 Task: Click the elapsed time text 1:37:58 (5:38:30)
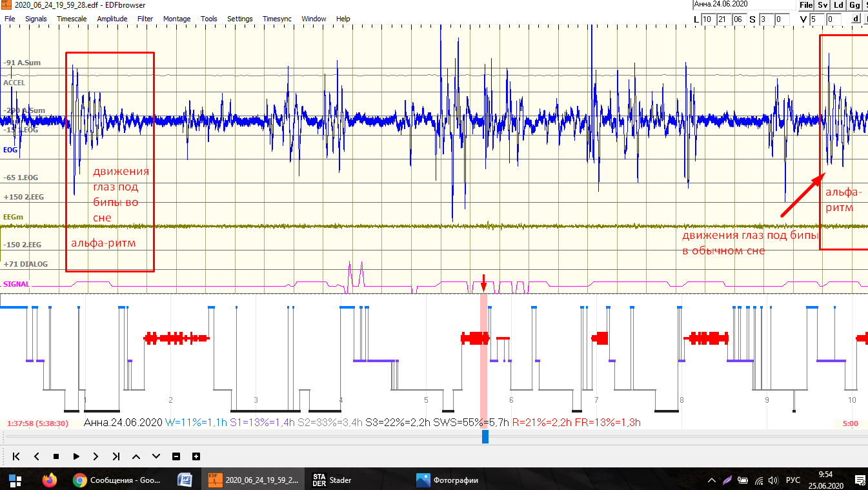[37, 424]
